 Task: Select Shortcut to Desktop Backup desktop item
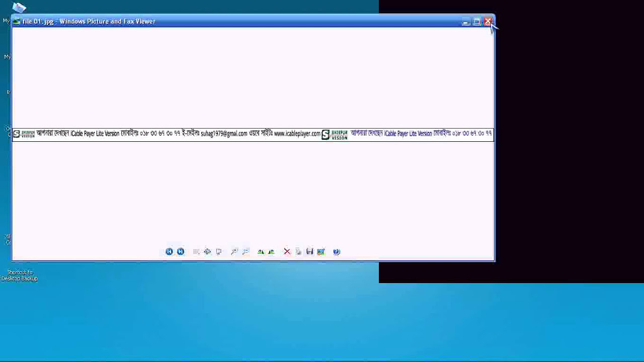19,275
